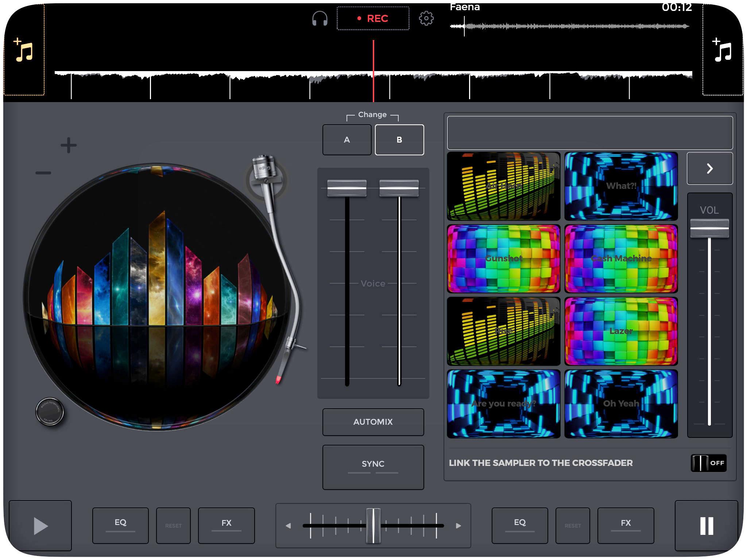Add track to left deck music icon
Image resolution: width=747 pixels, height=560 pixels.
pyautogui.click(x=24, y=50)
